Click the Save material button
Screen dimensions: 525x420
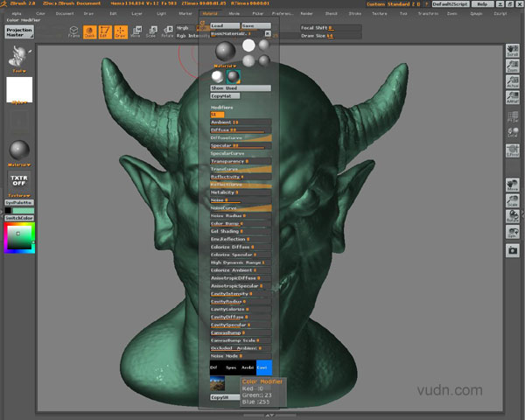256,25
